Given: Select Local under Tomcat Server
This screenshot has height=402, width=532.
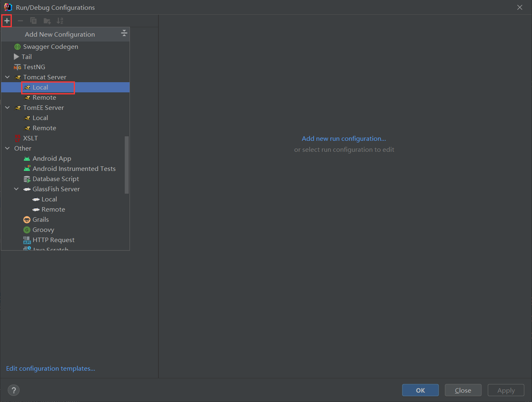Looking at the screenshot, I should click(40, 87).
